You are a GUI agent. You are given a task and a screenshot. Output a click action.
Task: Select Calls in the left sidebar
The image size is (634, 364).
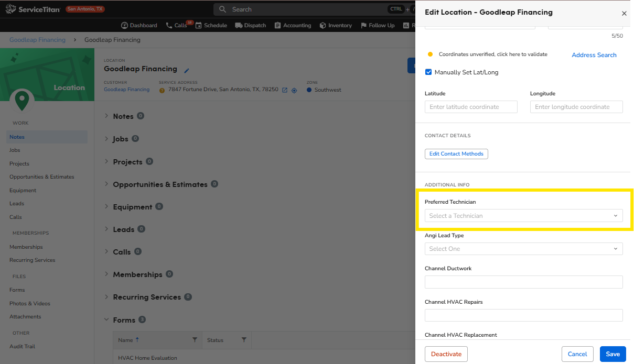pyautogui.click(x=16, y=217)
